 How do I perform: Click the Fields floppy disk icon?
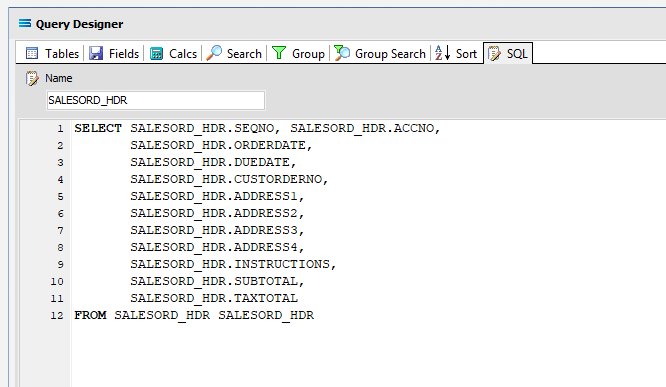pos(96,54)
